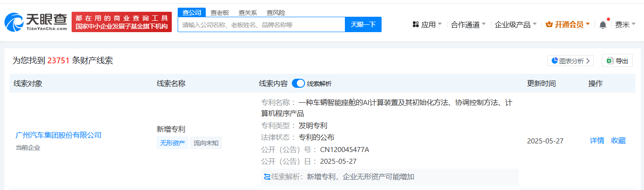
Task: Click the red promotional banner
Action: coord(121,22)
